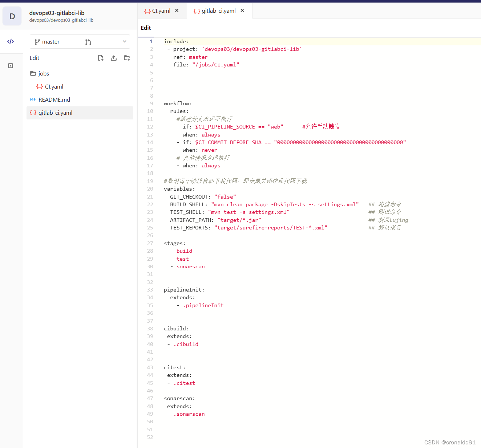Image resolution: width=481 pixels, height=448 pixels.
Task: Click the jobs folder icon
Action: click(x=33, y=73)
